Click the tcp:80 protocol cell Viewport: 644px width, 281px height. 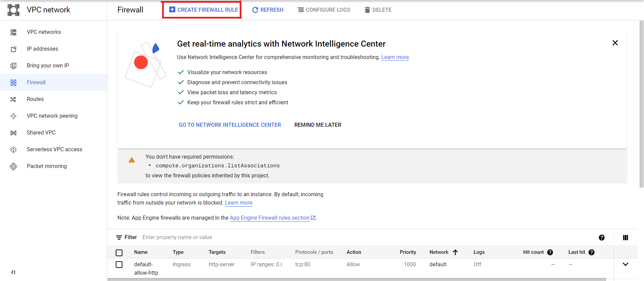click(303, 264)
